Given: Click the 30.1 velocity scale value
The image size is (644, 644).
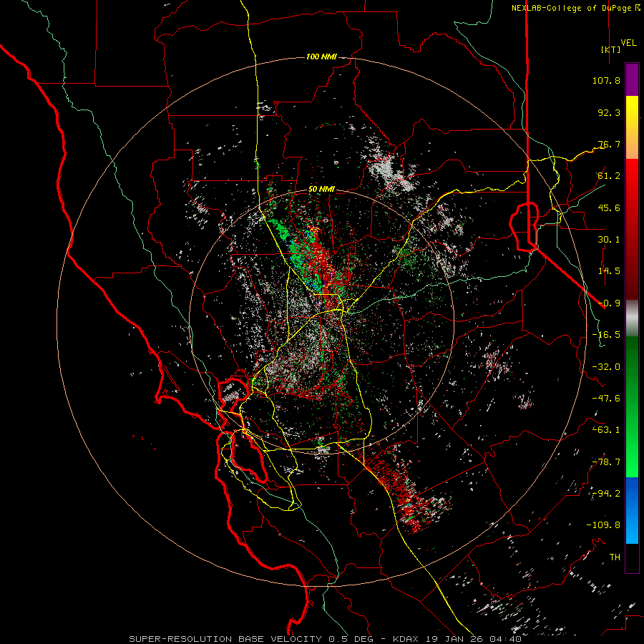Looking at the screenshot, I should click(x=609, y=240).
